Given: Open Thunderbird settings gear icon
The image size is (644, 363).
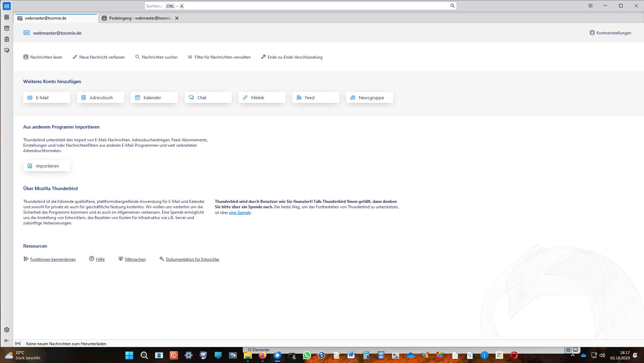Looking at the screenshot, I should coord(6,330).
